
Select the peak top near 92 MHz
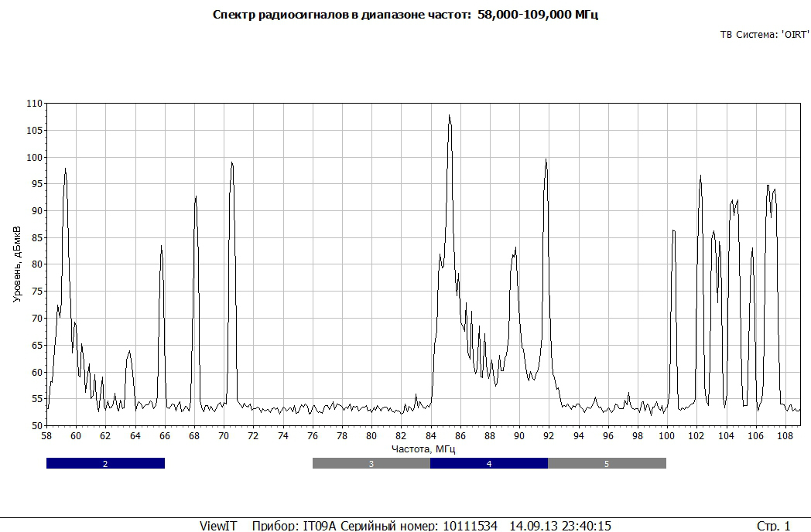(546, 161)
